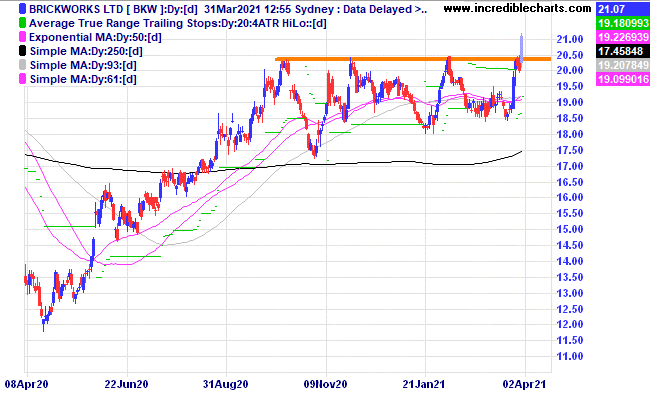The image size is (651, 395).
Task: Click the blue BRICKWORKS LTD legend swatch
Action: point(22,9)
